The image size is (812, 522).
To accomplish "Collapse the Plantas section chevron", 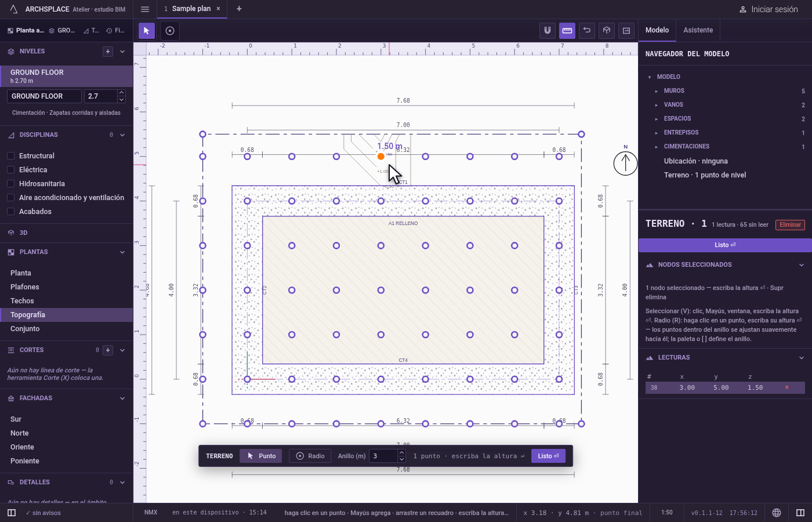I will click(122, 252).
